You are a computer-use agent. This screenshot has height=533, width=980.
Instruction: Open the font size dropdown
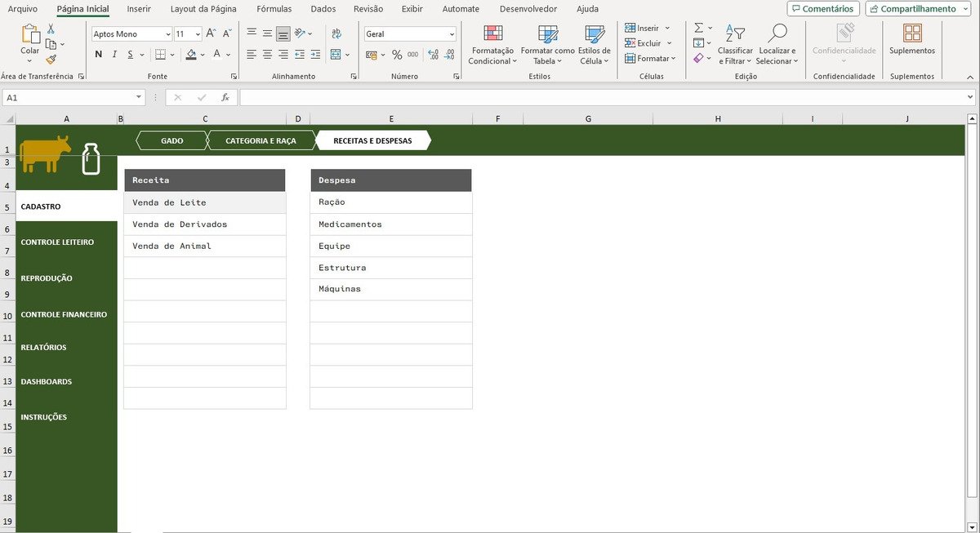click(198, 34)
